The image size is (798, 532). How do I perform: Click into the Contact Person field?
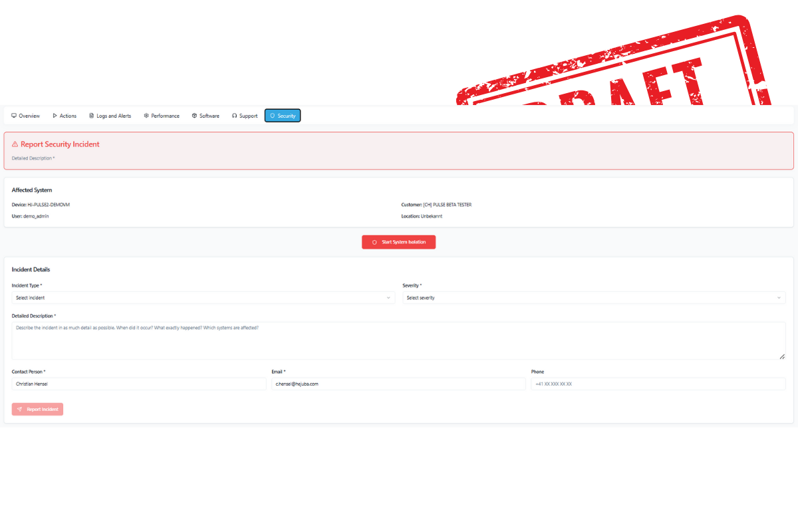coord(138,384)
